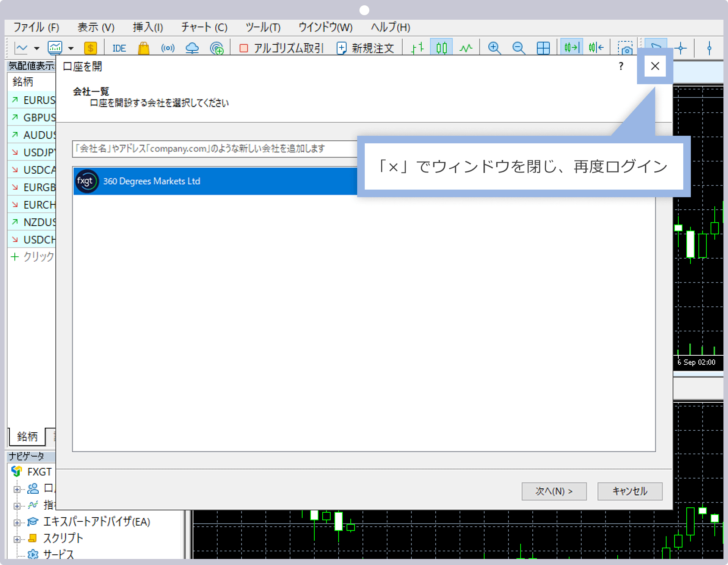The image size is (728, 565).
Task: Select AUDUS symbol row in Market Watch
Action: coord(32,135)
